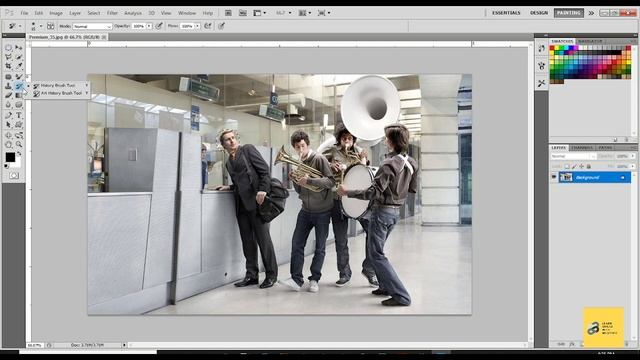The image size is (640, 360).
Task: Select the Gradient tool
Action: click(x=19, y=96)
